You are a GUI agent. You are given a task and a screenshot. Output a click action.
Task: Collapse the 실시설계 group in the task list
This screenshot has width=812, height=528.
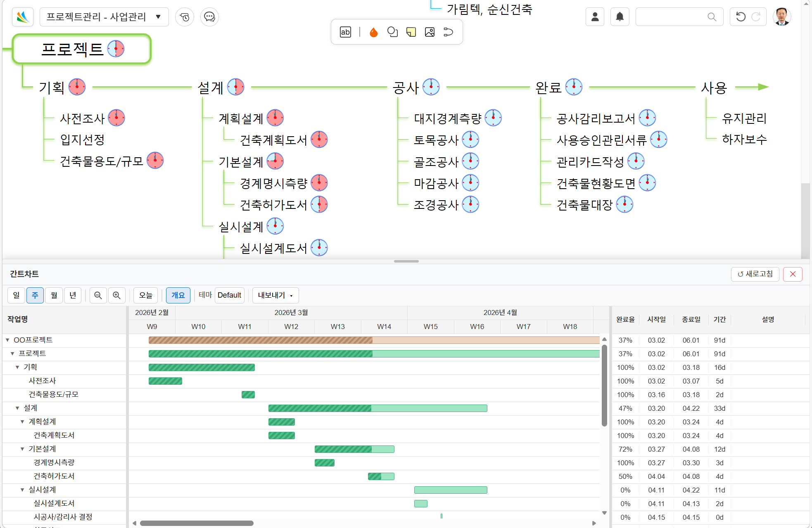22,490
